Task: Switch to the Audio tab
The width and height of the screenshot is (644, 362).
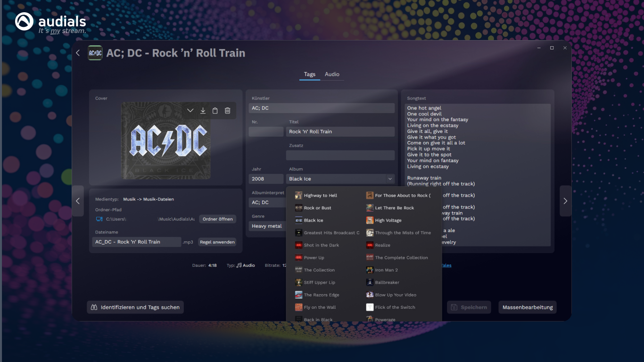Action: coord(332,74)
